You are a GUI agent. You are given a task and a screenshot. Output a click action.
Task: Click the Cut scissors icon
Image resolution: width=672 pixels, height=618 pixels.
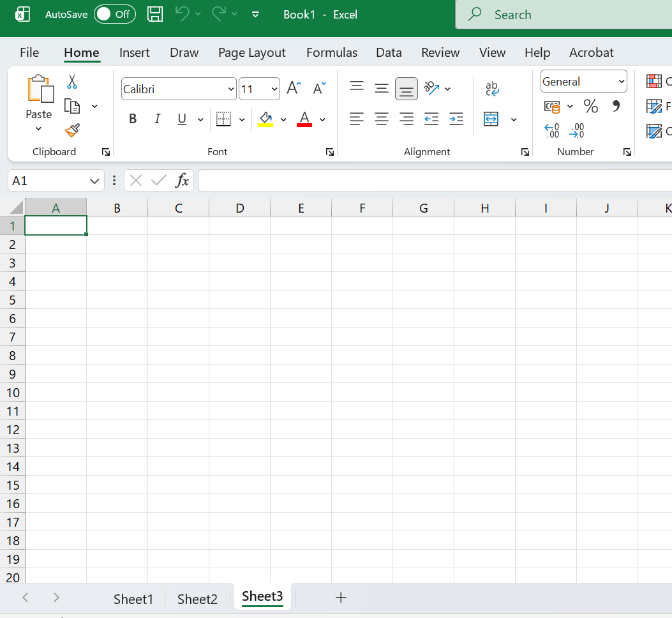coord(72,81)
